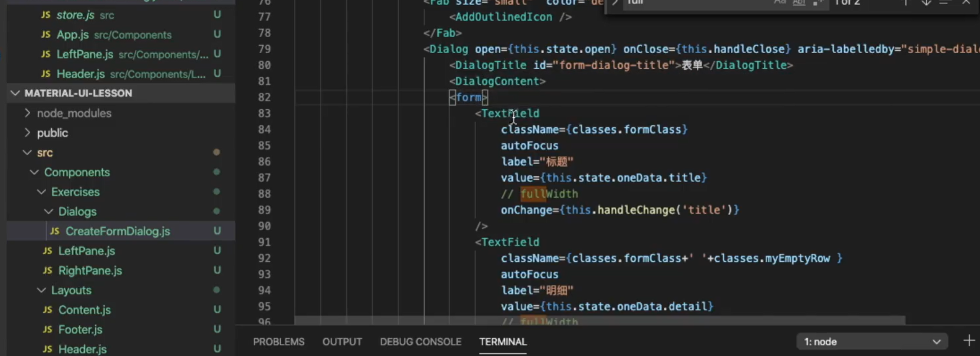980x356 pixels.
Task: Toggle Use Regular Expression in find widget
Action: click(x=818, y=3)
